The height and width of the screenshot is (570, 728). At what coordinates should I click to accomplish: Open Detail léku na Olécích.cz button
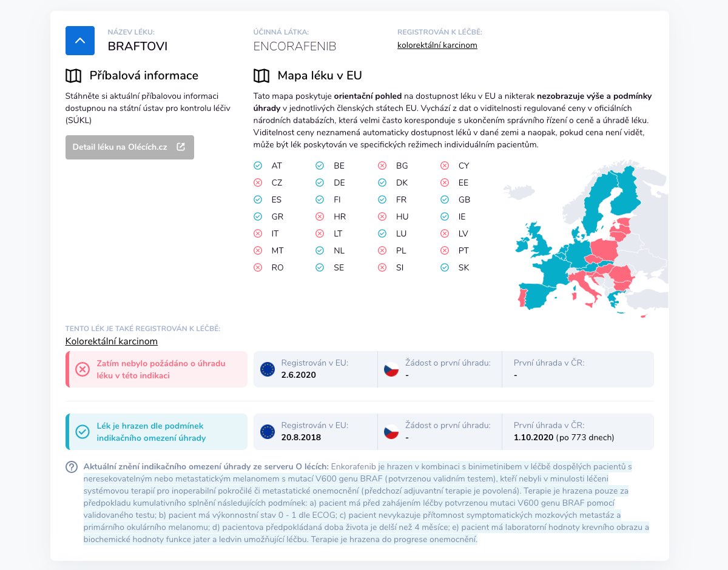(x=130, y=147)
